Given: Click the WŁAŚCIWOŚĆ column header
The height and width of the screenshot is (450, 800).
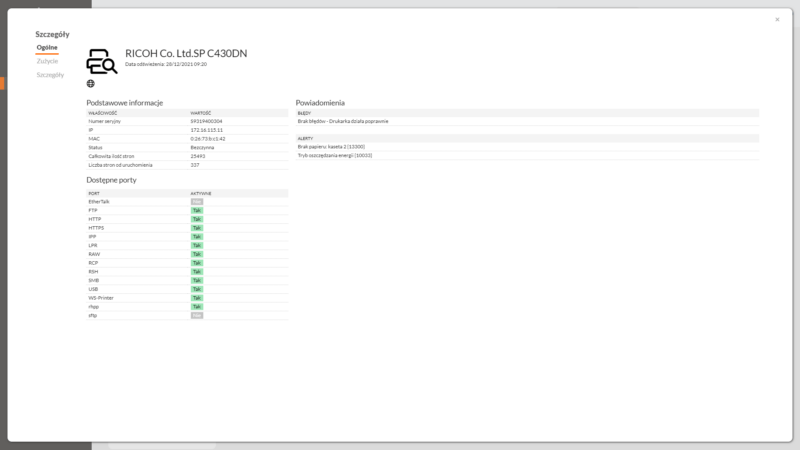Looking at the screenshot, I should click(103, 113).
